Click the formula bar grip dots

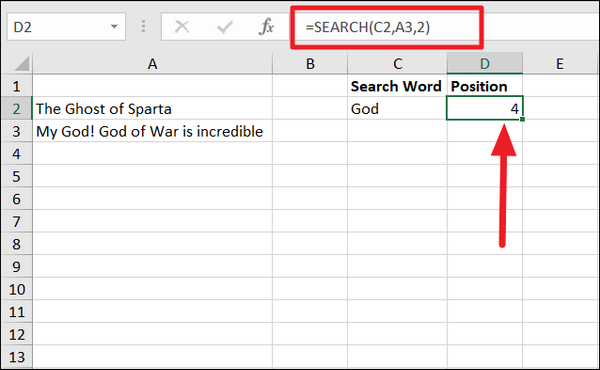143,26
